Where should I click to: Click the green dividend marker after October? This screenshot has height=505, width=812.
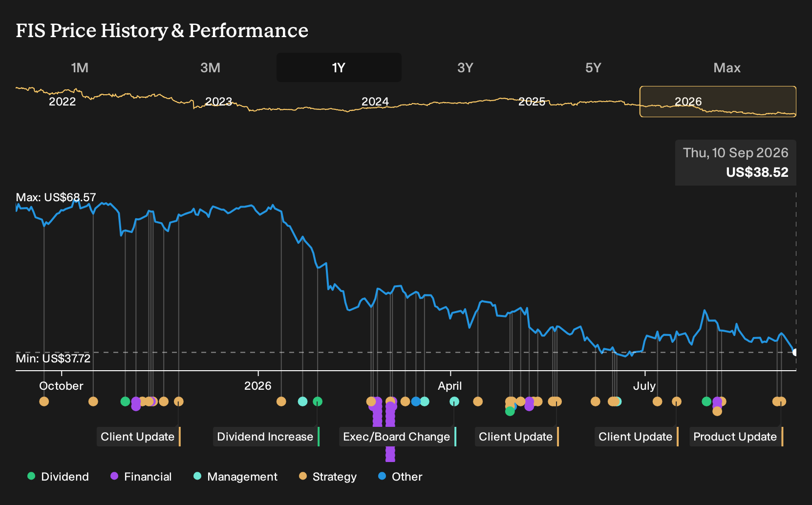[x=125, y=401]
